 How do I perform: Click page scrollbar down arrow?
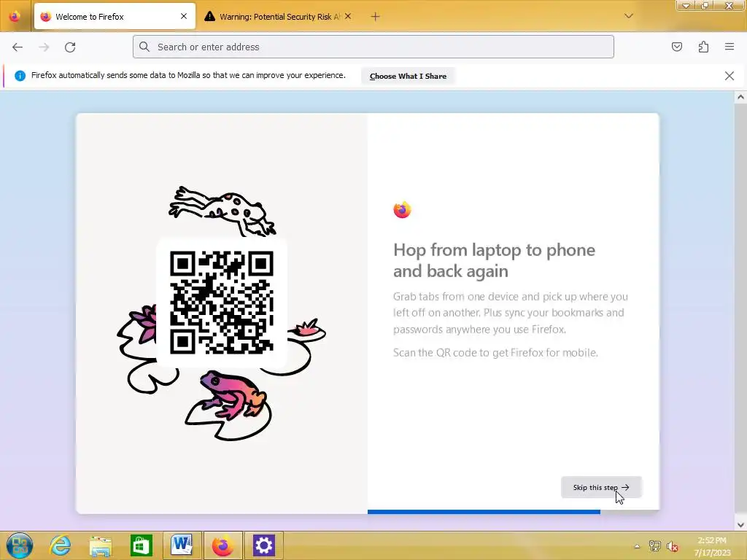[740, 524]
